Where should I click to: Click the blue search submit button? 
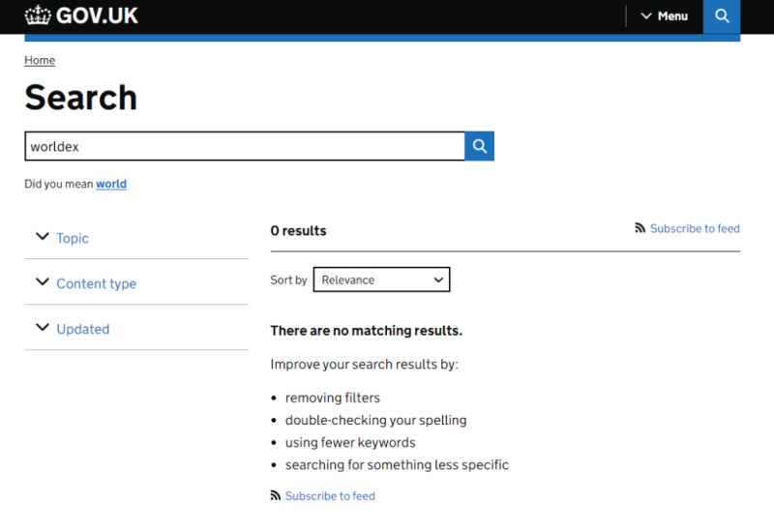tap(479, 146)
